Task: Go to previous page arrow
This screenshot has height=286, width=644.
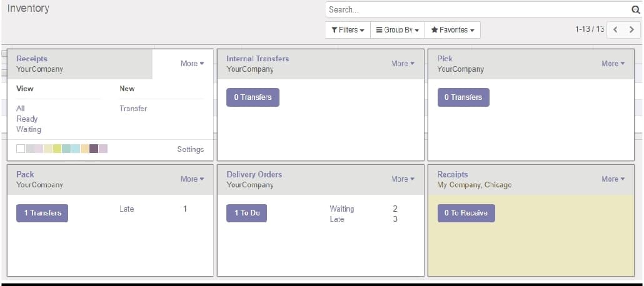Action: point(615,30)
